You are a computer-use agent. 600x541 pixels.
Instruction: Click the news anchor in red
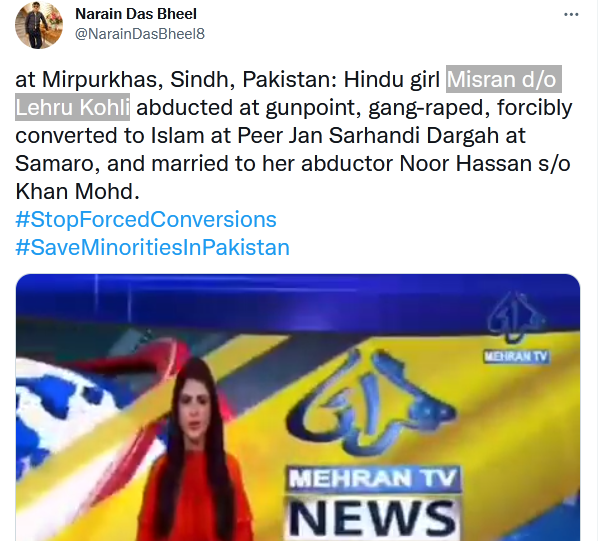coord(195,451)
